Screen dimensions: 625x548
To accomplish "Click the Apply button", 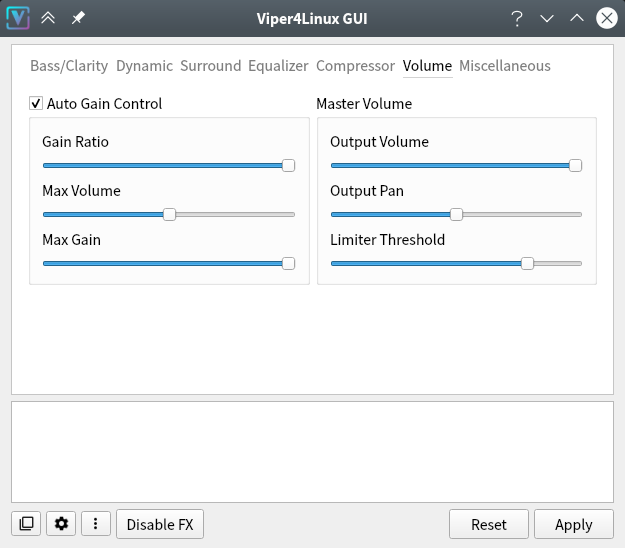I will (x=574, y=524).
